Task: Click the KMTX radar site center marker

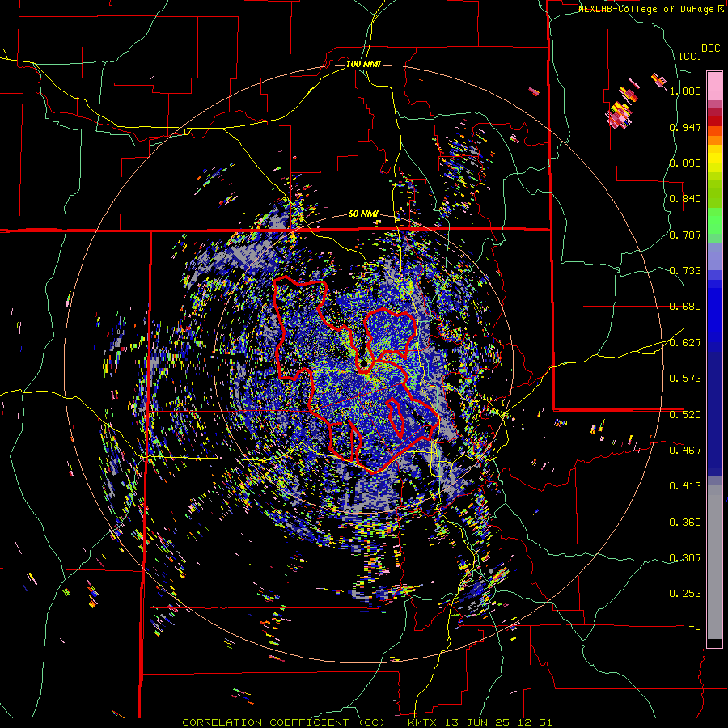Action: pos(363,362)
